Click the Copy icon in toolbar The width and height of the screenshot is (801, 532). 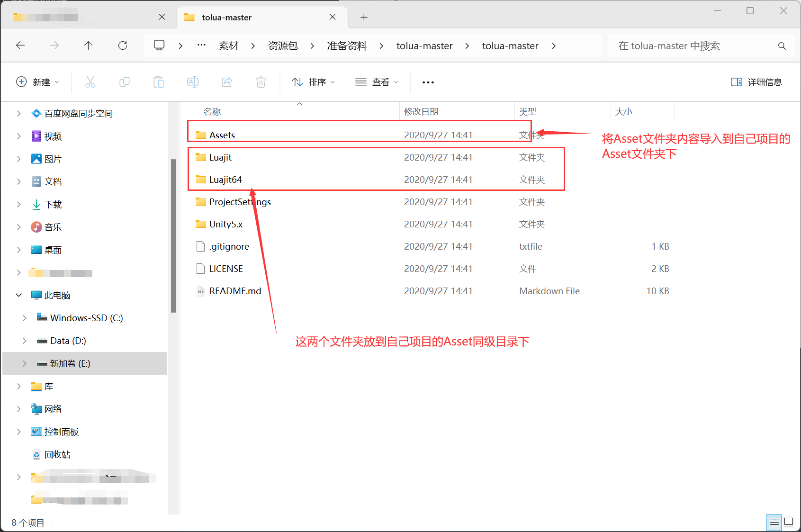[x=125, y=82]
